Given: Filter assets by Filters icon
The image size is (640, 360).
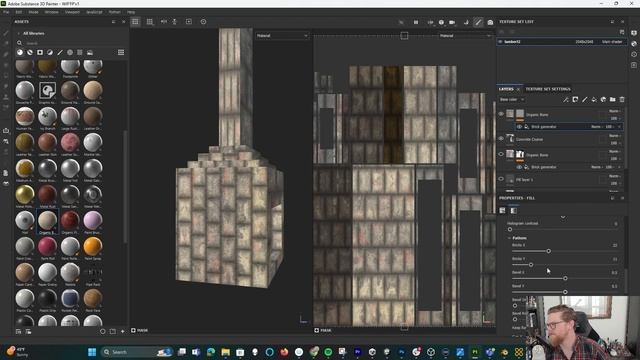Looking at the screenshot, I should [50, 52].
